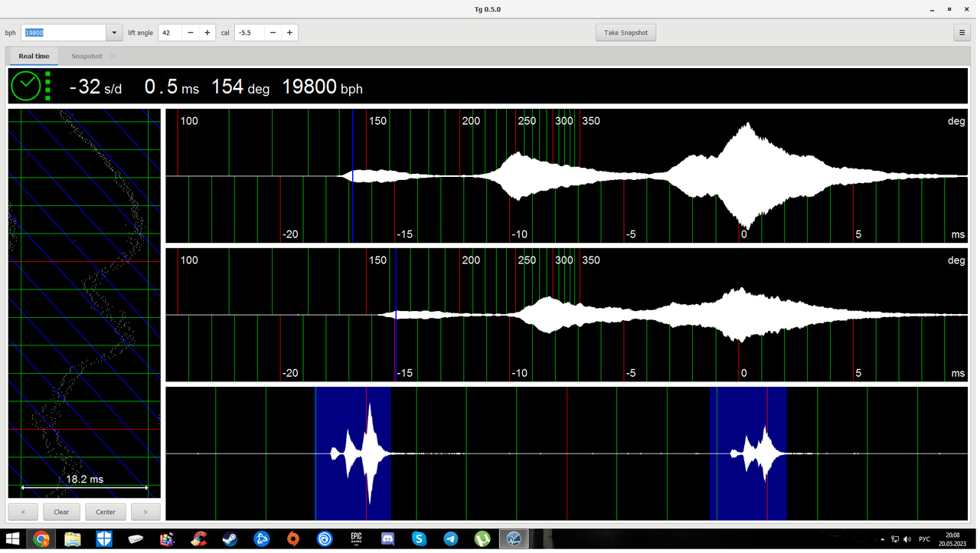
Task: Switch to the Snapshot tab
Action: pyautogui.click(x=87, y=56)
